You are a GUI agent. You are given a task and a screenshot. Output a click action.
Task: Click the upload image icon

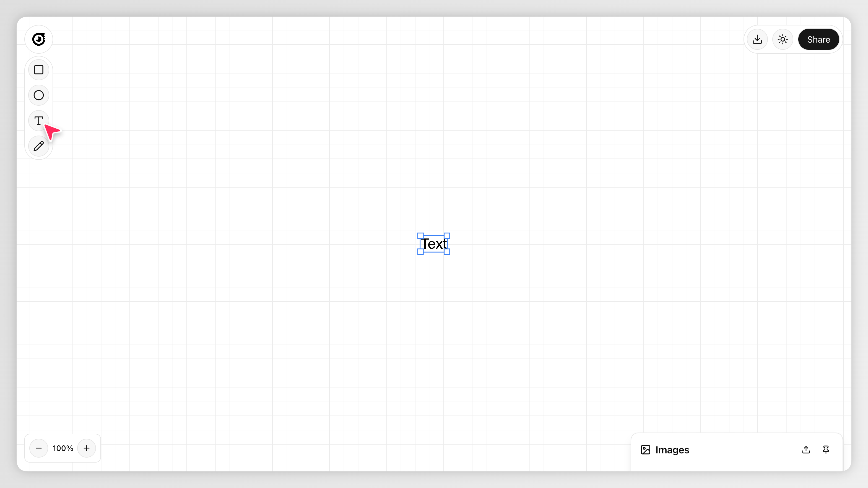tap(806, 450)
